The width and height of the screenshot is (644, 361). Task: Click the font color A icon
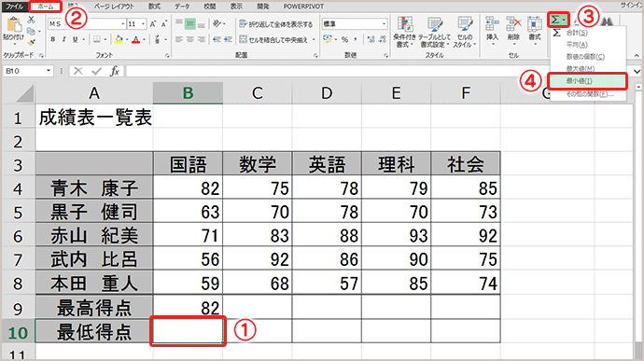(136, 39)
